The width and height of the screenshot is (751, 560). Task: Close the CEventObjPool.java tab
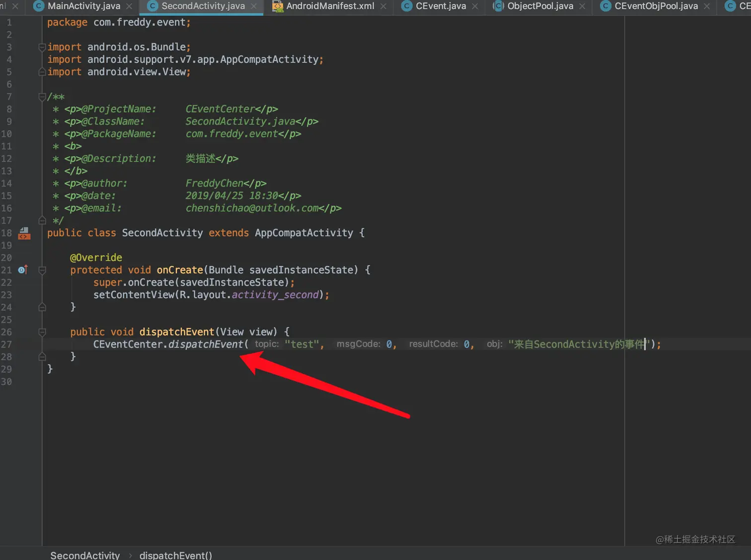pos(707,6)
